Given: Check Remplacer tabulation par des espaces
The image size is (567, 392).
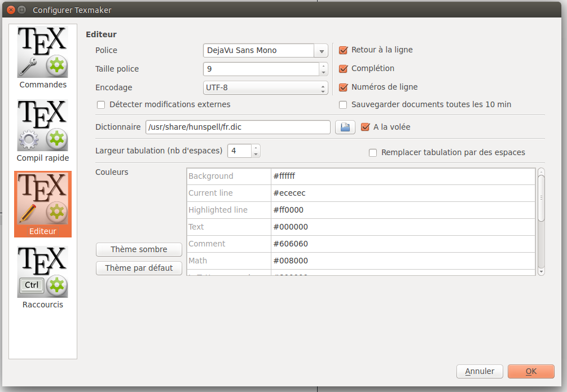Looking at the screenshot, I should tap(373, 153).
